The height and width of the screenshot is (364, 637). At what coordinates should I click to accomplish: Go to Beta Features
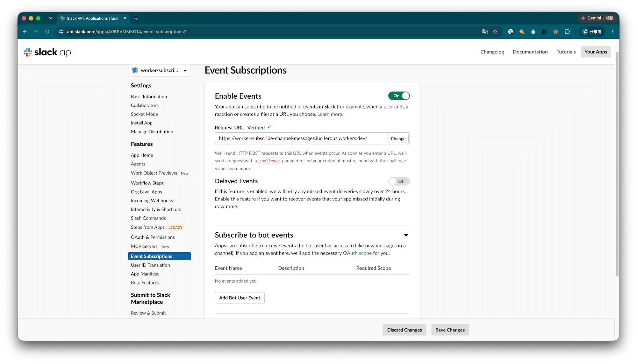pyautogui.click(x=145, y=283)
